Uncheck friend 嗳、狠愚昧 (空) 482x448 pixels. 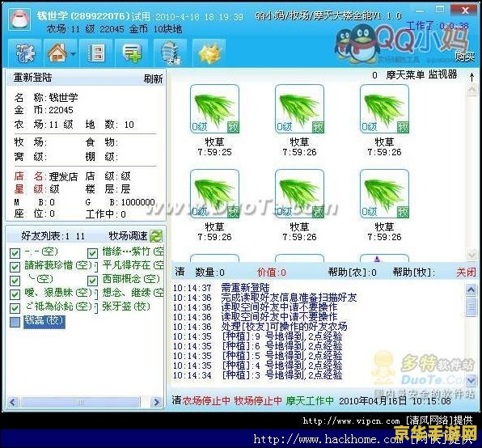pyautogui.click(x=15, y=294)
